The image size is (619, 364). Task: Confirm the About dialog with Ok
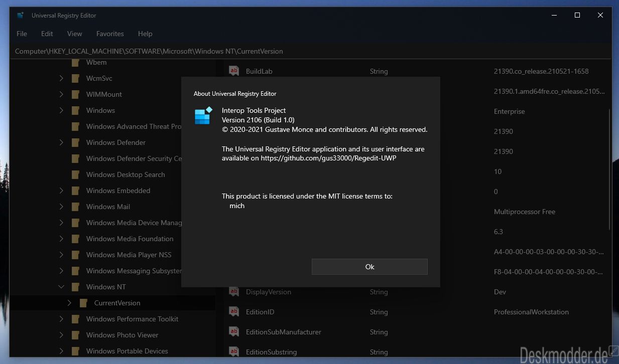369,267
